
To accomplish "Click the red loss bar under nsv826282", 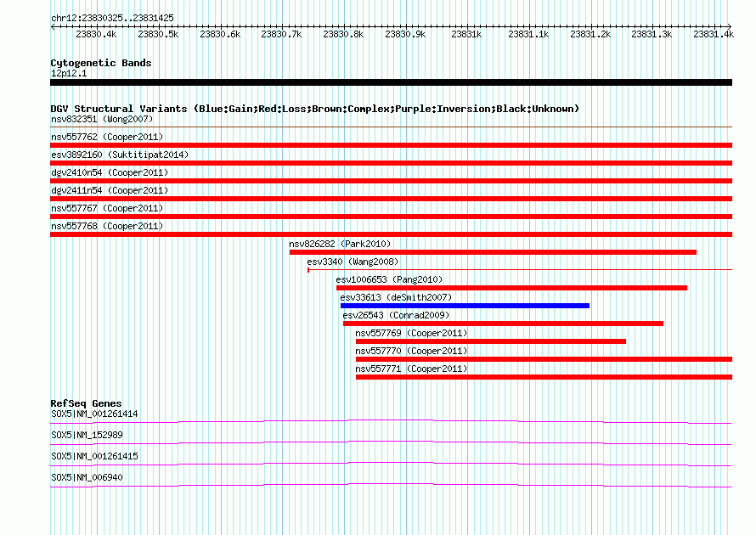I will (493, 252).
